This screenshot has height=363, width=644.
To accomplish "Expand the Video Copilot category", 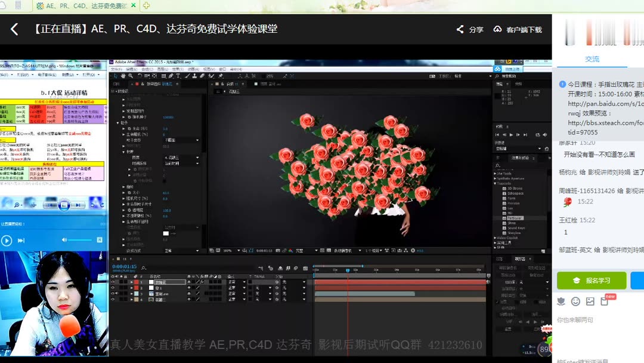I will coord(495,238).
